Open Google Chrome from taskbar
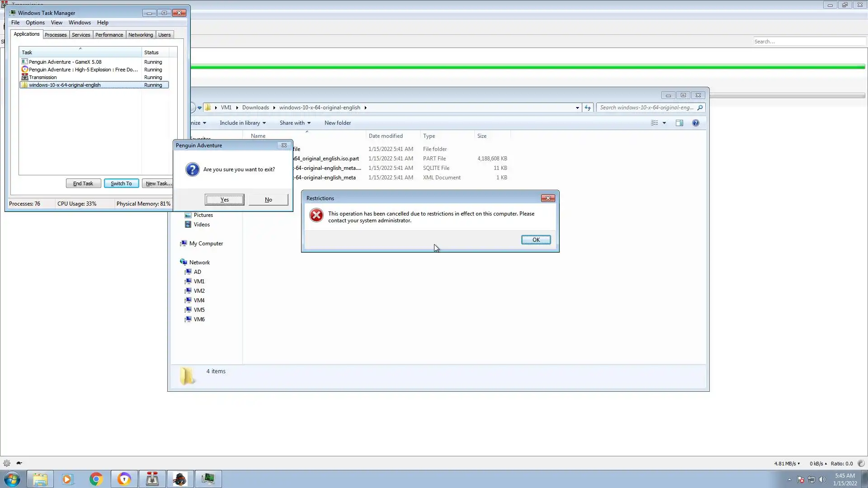Viewport: 868px width, 488px height. coord(96,479)
